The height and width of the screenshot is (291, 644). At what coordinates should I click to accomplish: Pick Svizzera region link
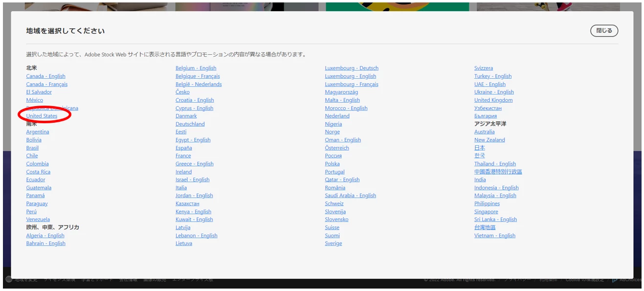(484, 68)
